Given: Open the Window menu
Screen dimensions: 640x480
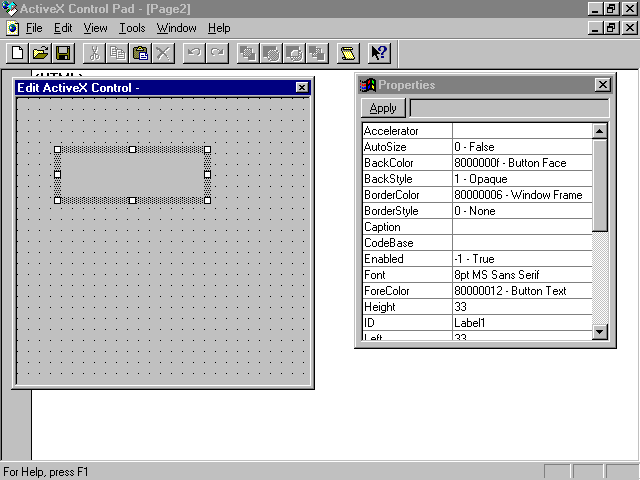Looking at the screenshot, I should tap(176, 28).
